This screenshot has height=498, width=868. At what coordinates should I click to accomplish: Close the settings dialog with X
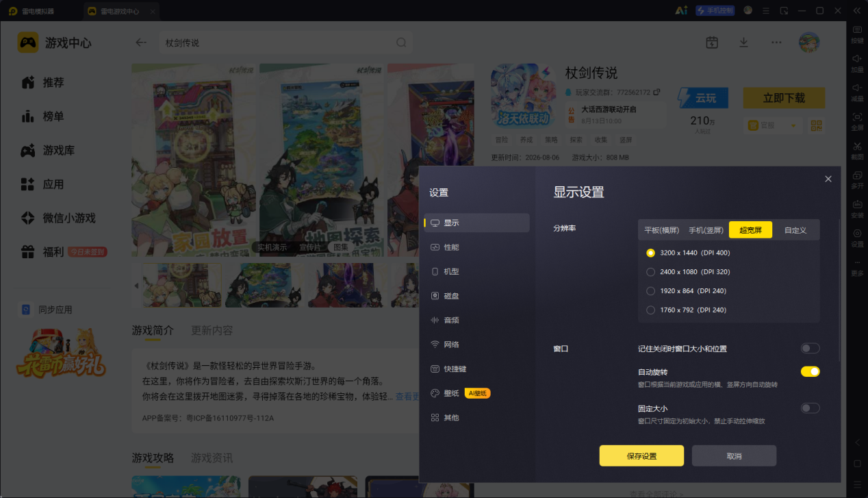tap(828, 179)
